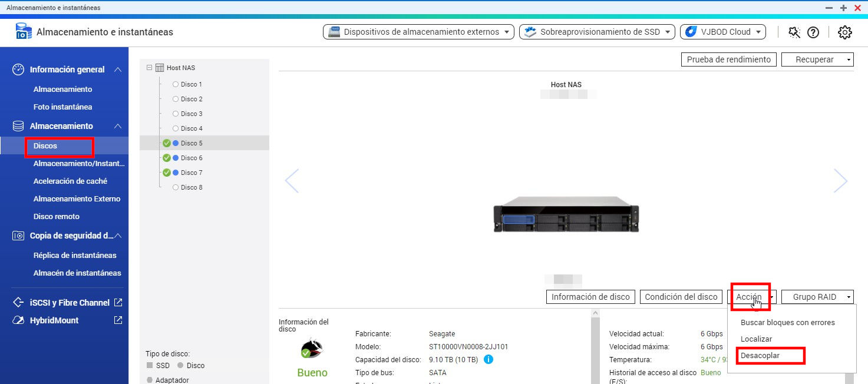868x384 pixels.
Task: Show previous enclosure with left arrow
Action: [292, 181]
